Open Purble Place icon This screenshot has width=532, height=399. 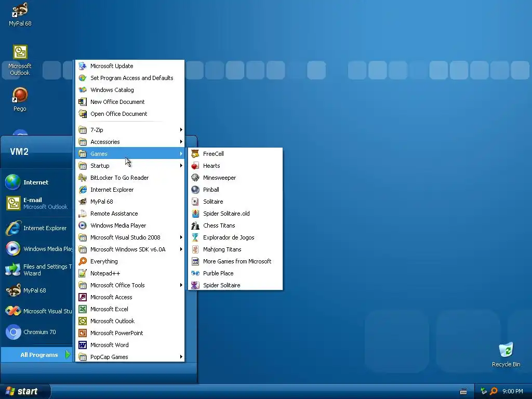(x=195, y=273)
